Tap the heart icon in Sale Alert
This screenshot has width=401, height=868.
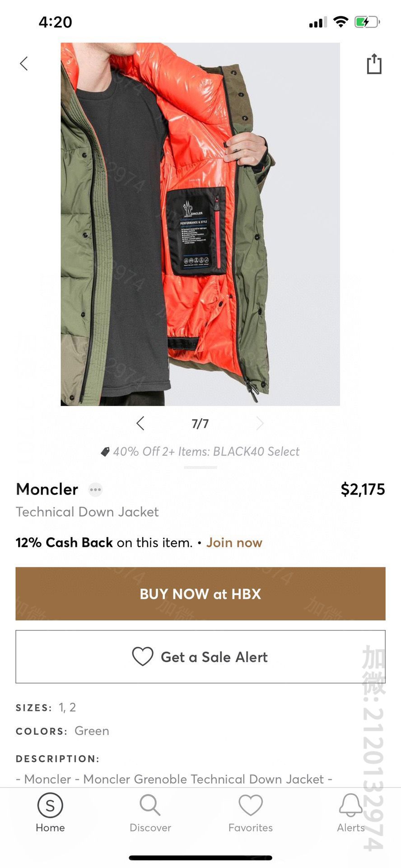(x=143, y=657)
